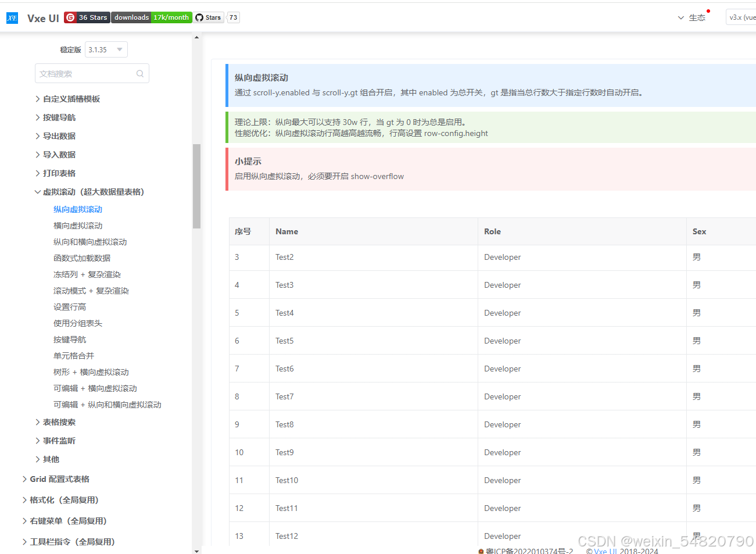Click the GitHub Stars octocat badge
The height and width of the screenshot is (554, 756).
[207, 17]
